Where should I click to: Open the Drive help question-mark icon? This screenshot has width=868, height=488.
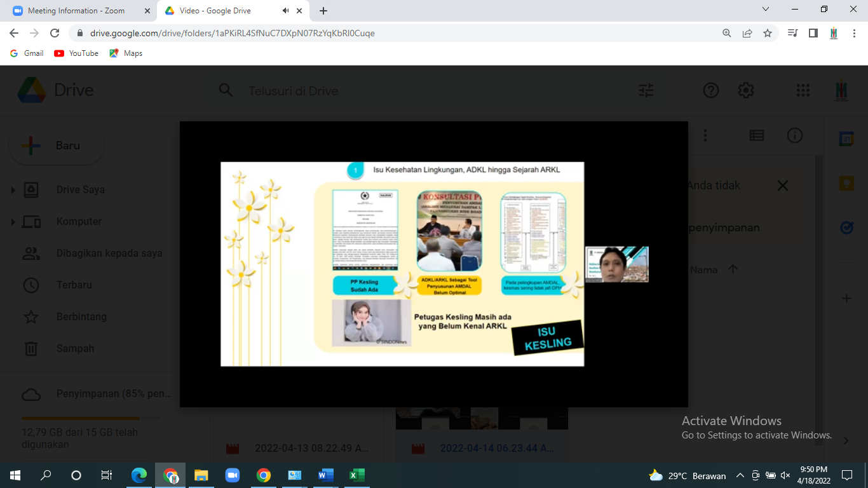click(x=710, y=90)
